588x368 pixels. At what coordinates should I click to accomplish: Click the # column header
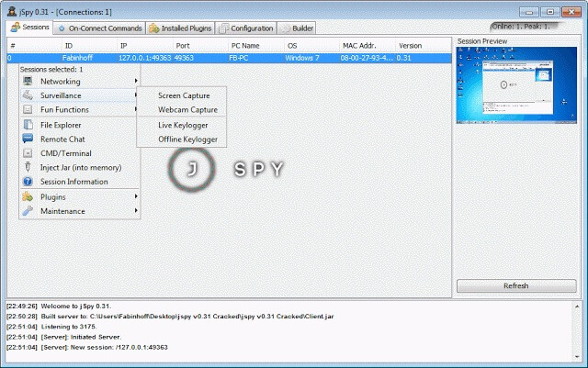[x=34, y=46]
